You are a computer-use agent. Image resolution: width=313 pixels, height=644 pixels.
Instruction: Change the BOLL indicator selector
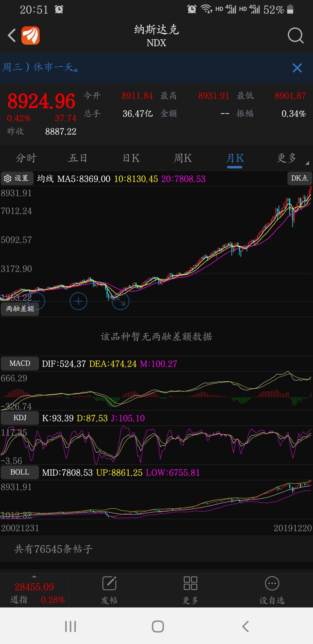pos(20,472)
